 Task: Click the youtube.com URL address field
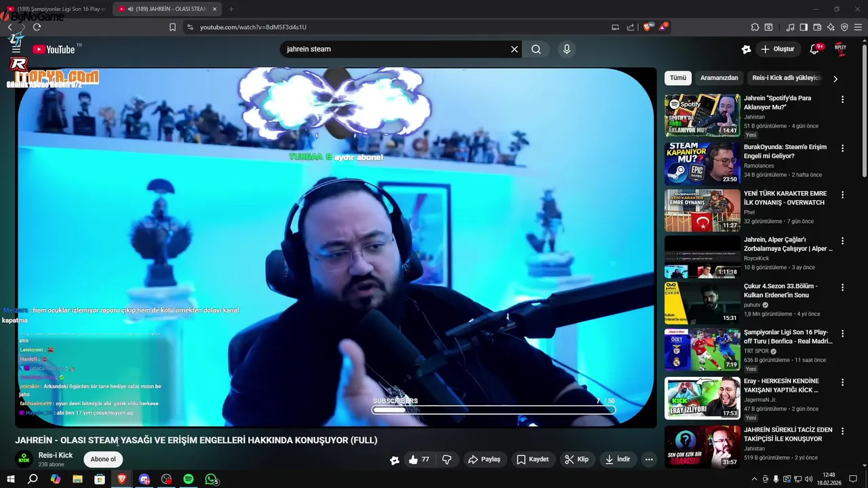pos(400,27)
